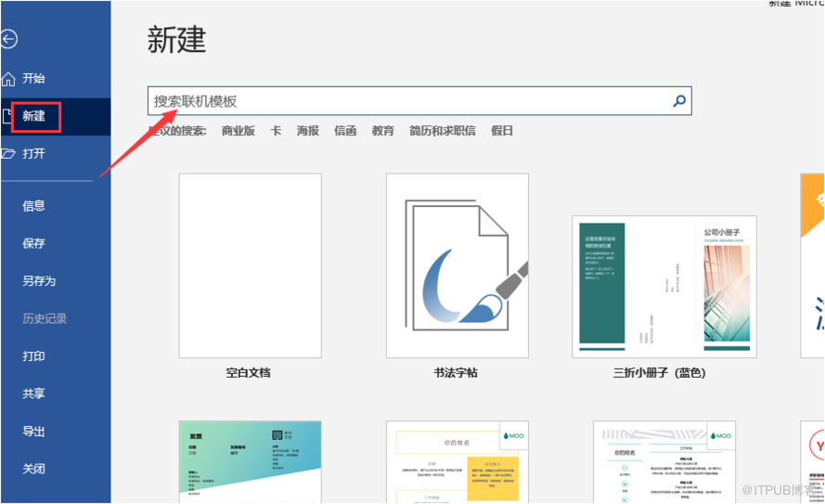Click the back arrow icon
The width and height of the screenshot is (825, 504).
[9, 39]
